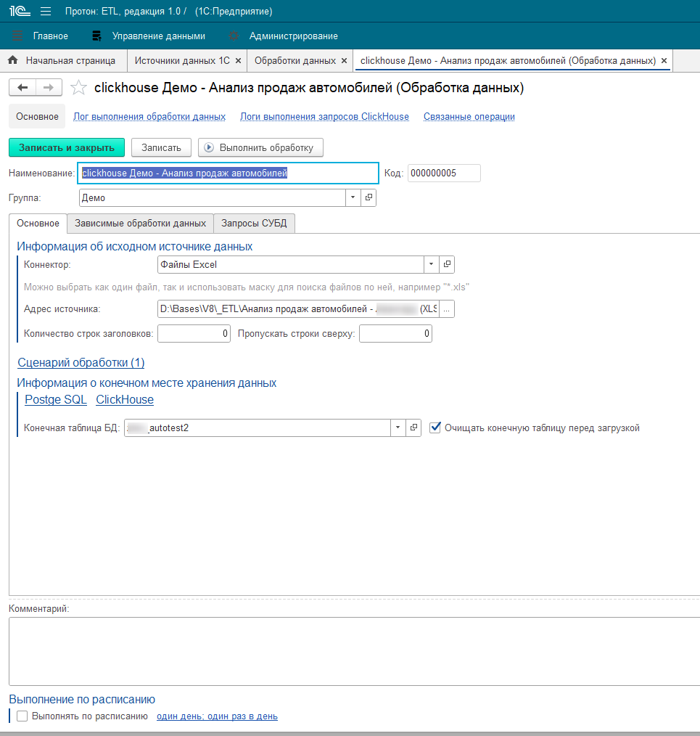This screenshot has width=700, height=736.
Task: Click ellipsis to browse Адрес источника
Action: tap(447, 309)
